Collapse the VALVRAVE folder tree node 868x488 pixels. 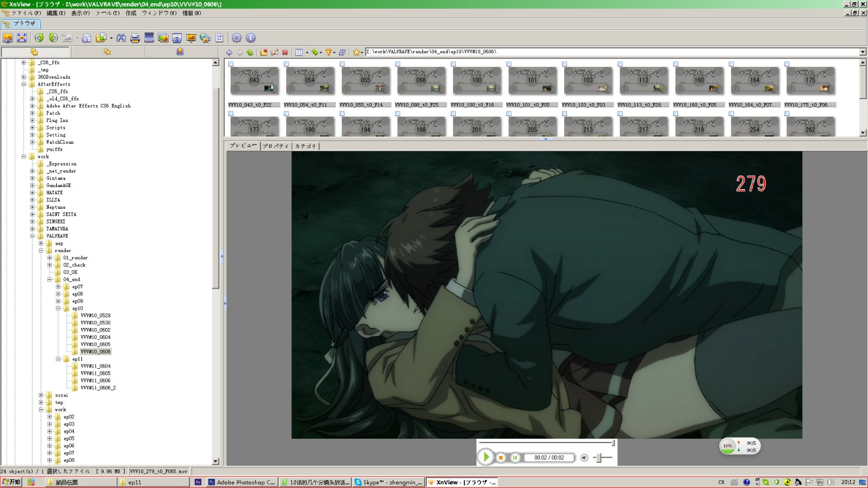[32, 236]
